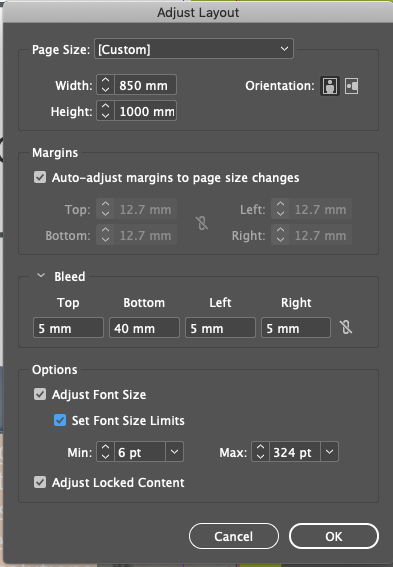This screenshot has height=567, width=393.
Task: Click the Min font size stepper
Action: pyautogui.click(x=106, y=452)
